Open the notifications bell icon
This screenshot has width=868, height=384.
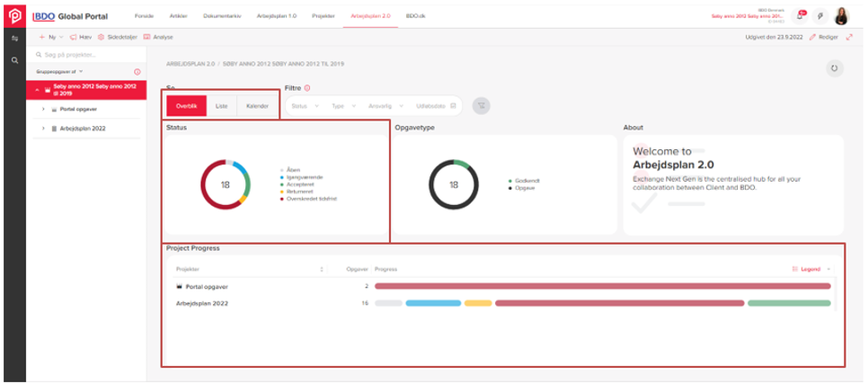coord(800,16)
